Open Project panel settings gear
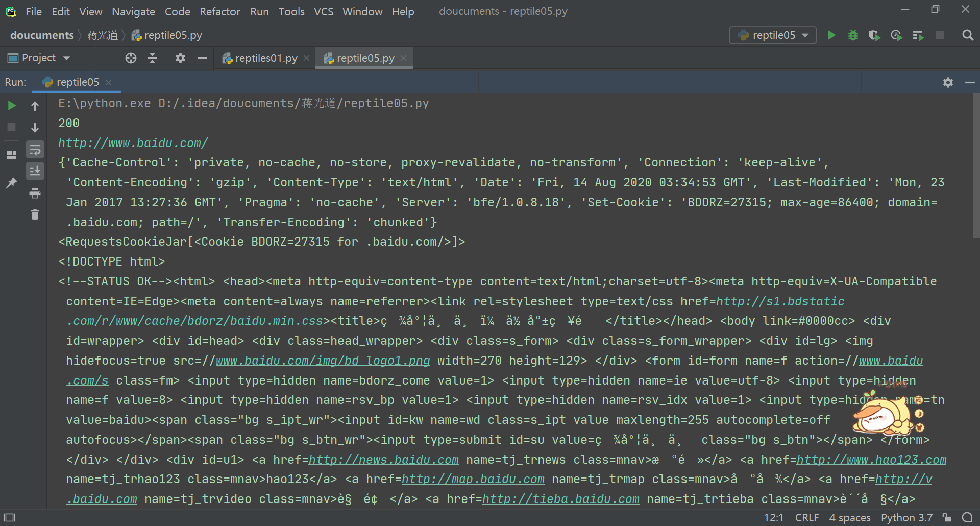The height and width of the screenshot is (526, 980). point(180,58)
